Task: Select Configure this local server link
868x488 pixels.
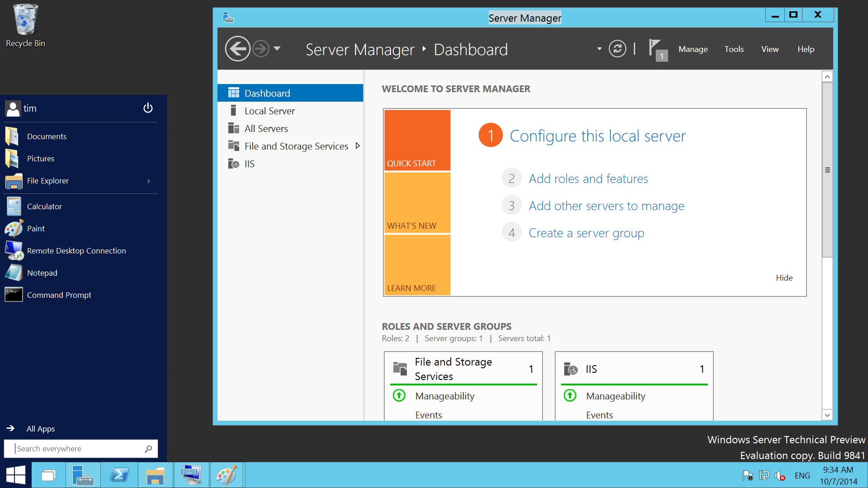Action: (597, 136)
